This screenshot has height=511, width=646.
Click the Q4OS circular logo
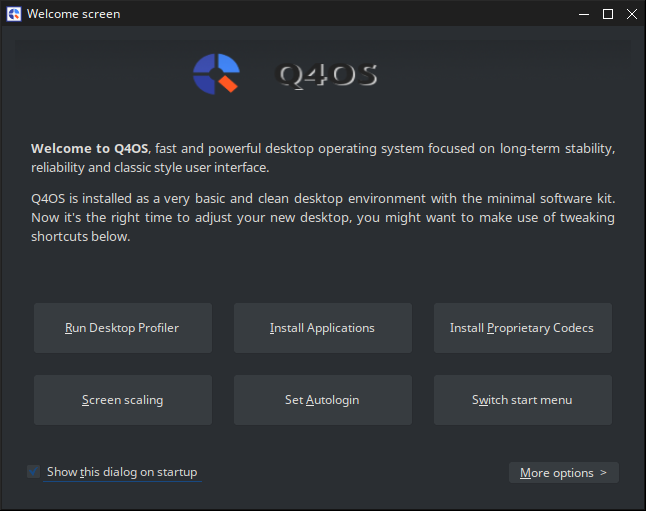pos(216,74)
